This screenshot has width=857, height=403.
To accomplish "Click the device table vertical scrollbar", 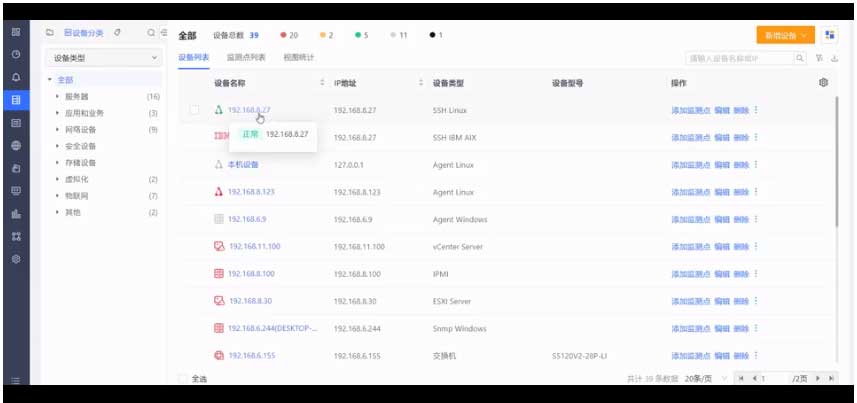I will click(837, 162).
